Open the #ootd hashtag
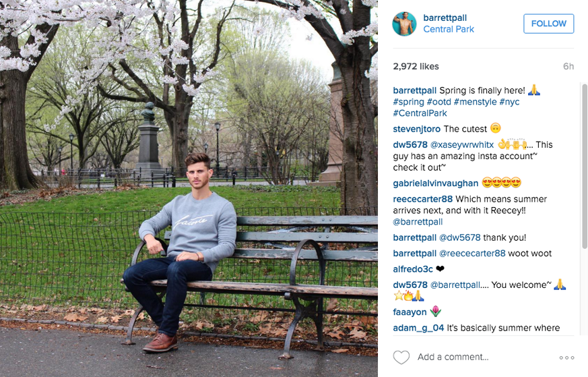The width and height of the screenshot is (588, 377). coord(438,102)
